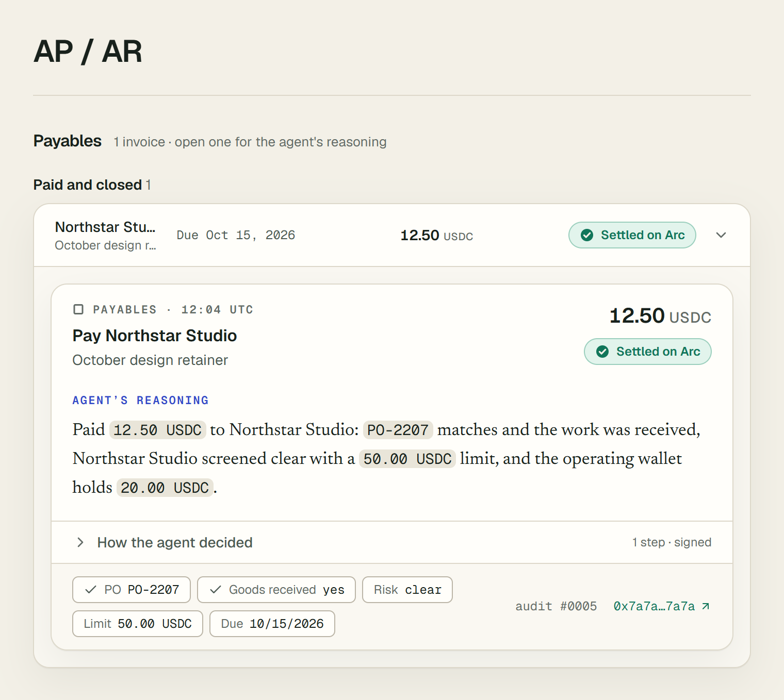Open audit transaction link 0x7a7a…7a7a
This screenshot has width=784, height=700.
tap(662, 606)
